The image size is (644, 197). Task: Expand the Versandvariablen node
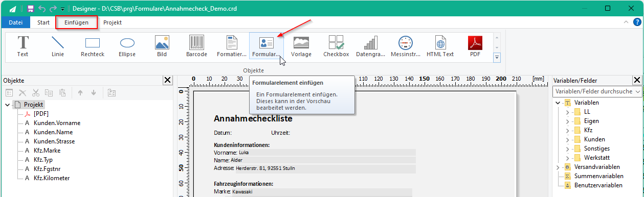pyautogui.click(x=558, y=167)
